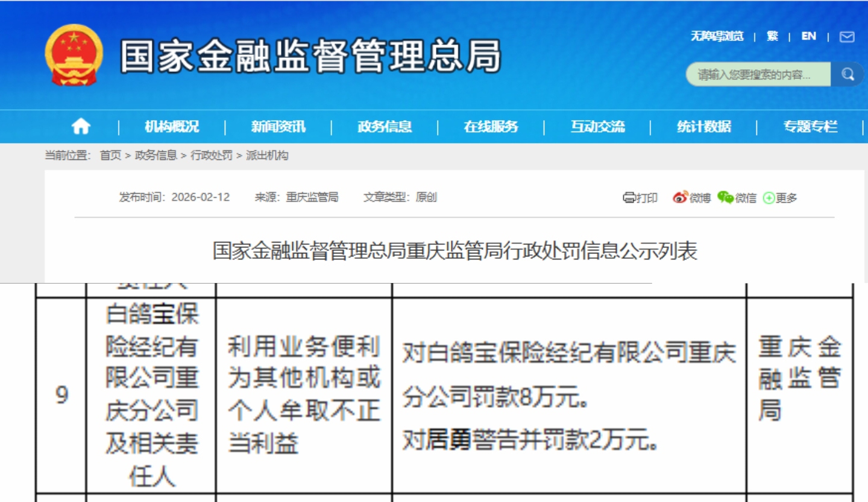Screen dimensions: 868x502
Task: Click the printer icon to print
Action: (629, 198)
